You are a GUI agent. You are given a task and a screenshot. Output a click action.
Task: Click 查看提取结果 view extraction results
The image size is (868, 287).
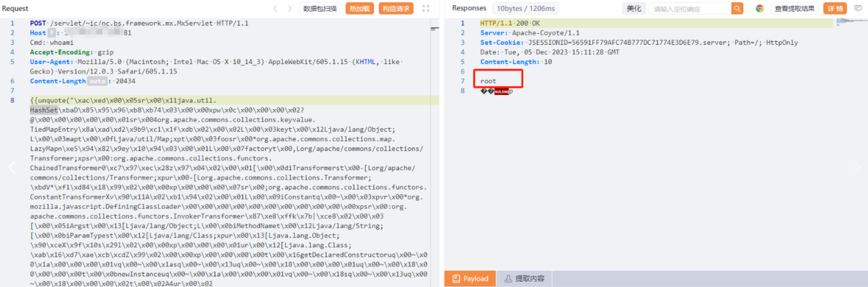(x=795, y=9)
